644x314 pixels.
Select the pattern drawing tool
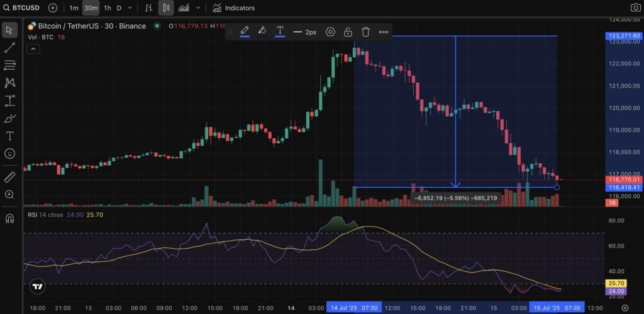click(10, 83)
